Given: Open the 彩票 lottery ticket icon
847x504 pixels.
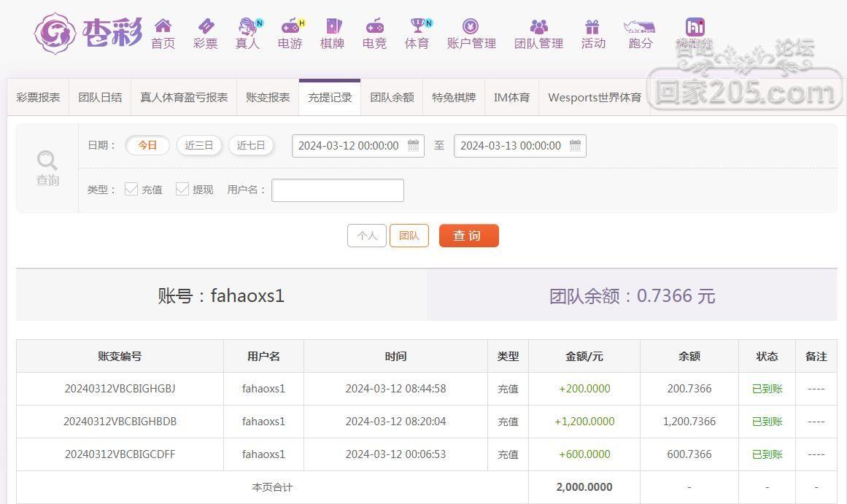Looking at the screenshot, I should pos(205,27).
